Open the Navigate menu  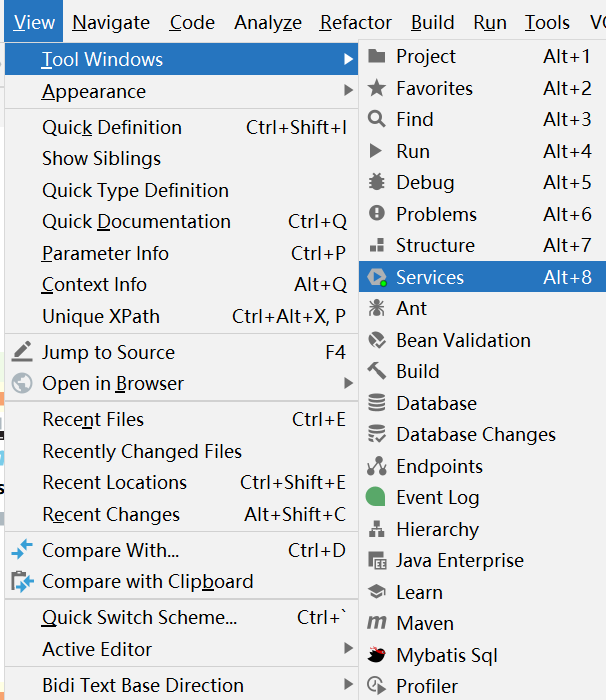click(x=111, y=22)
